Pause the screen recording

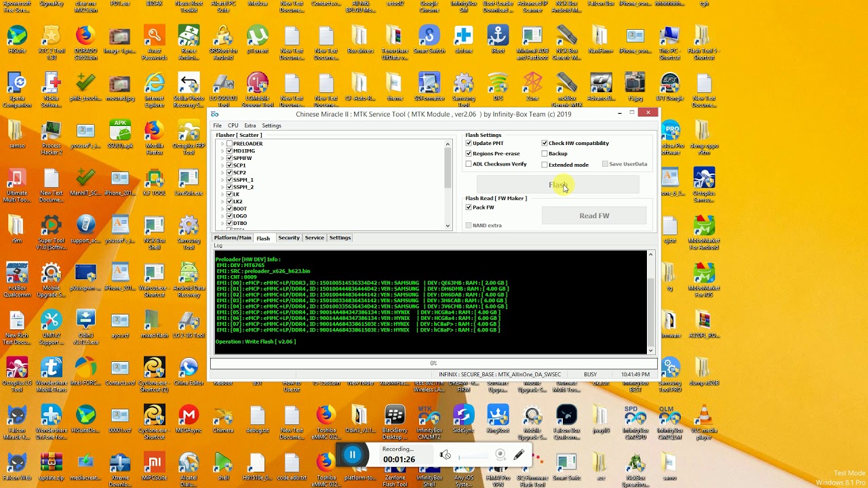coord(353,455)
